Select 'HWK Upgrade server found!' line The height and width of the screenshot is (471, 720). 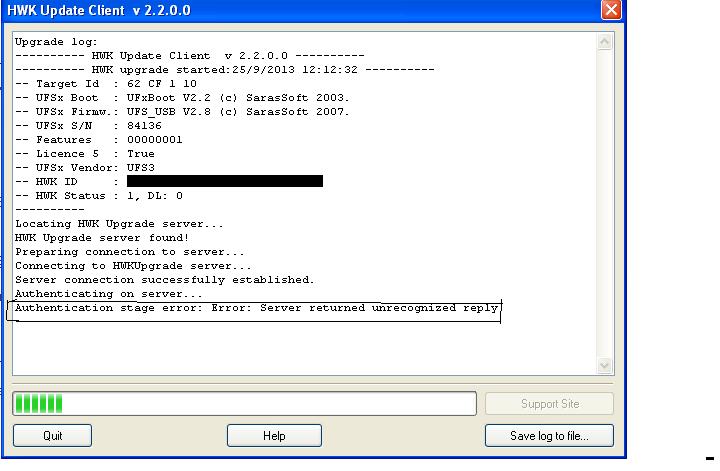pos(102,238)
